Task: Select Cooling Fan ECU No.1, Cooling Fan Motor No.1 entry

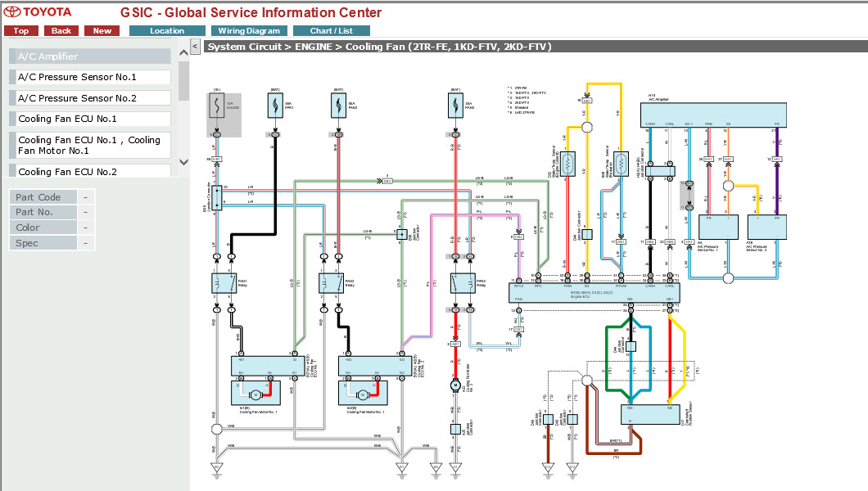Action: click(90, 145)
